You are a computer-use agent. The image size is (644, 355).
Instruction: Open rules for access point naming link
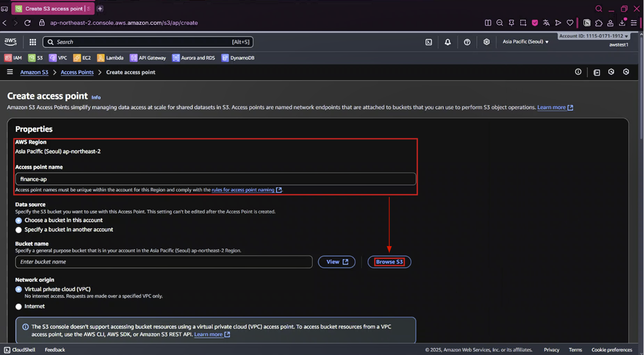(x=246, y=190)
